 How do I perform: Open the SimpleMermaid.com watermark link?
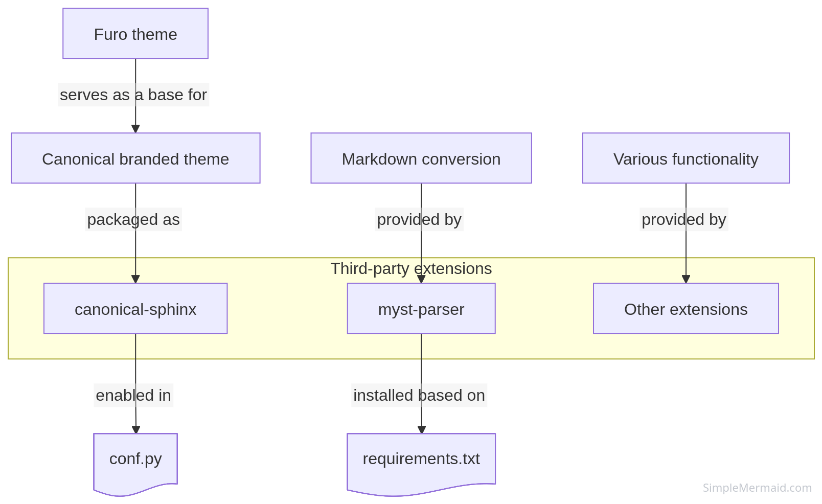click(757, 488)
